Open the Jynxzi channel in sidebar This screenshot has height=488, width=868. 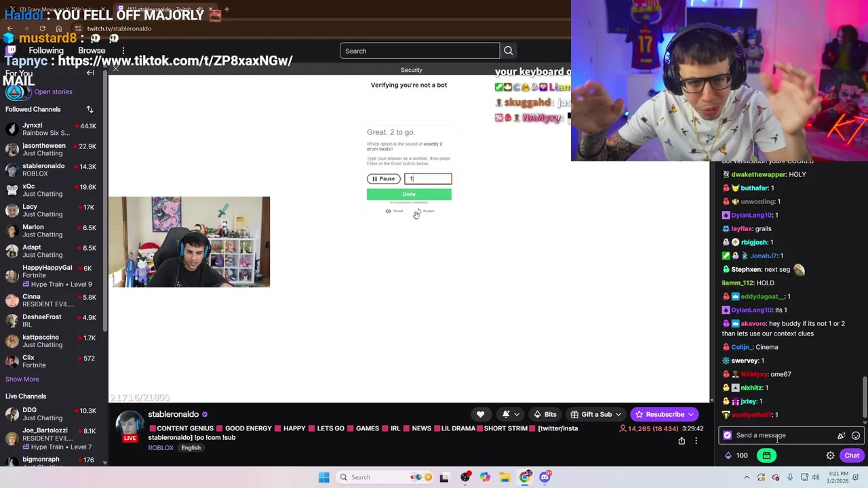pyautogui.click(x=52, y=129)
